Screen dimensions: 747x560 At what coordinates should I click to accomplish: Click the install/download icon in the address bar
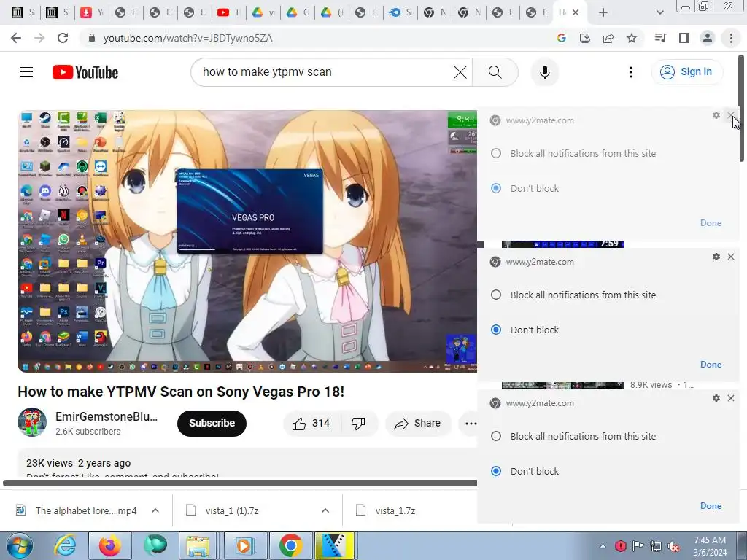pyautogui.click(x=585, y=38)
